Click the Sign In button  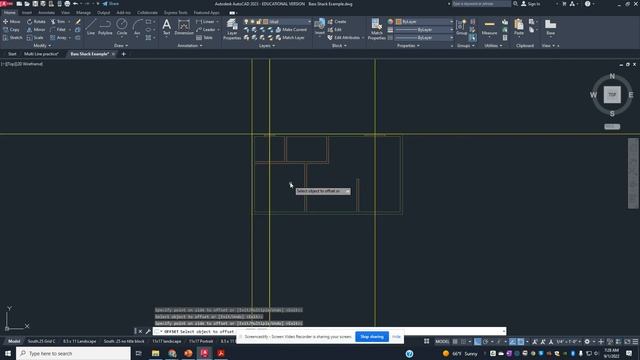pyautogui.click(x=531, y=4)
